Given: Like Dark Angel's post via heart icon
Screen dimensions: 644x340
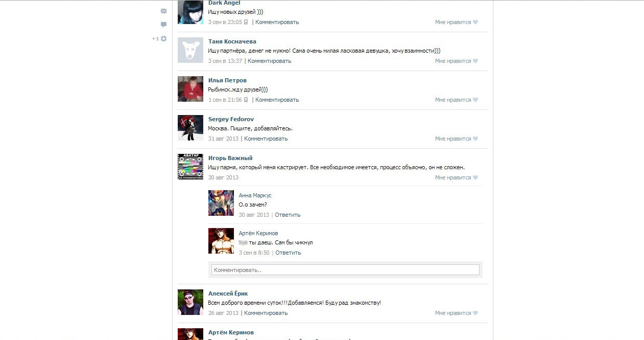Looking at the screenshot, I should pyautogui.click(x=475, y=22).
